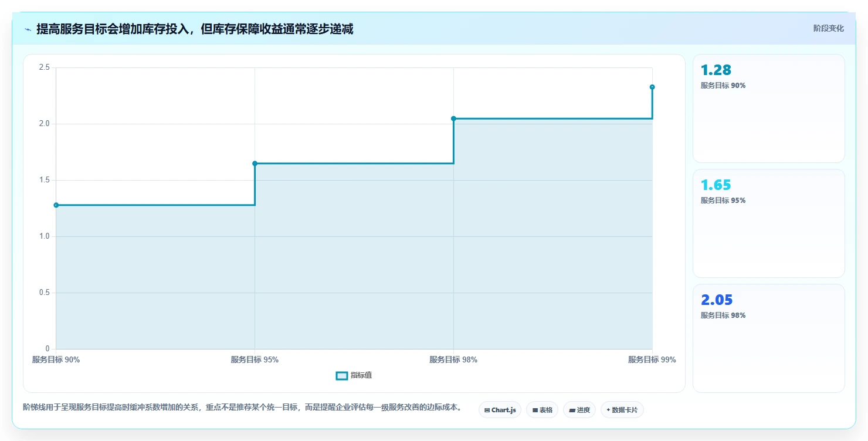
Task: Select the 数据卡片 tag pill
Action: tap(622, 410)
